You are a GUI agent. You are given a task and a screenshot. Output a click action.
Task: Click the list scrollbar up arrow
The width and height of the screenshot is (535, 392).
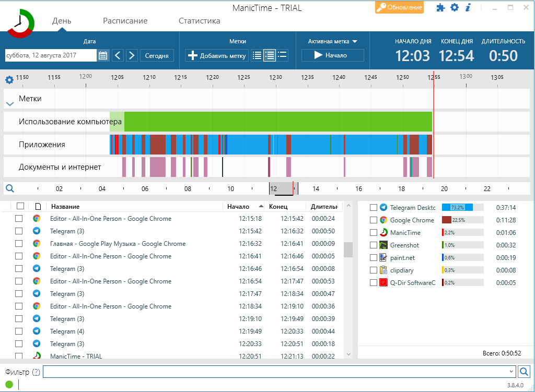coord(348,206)
